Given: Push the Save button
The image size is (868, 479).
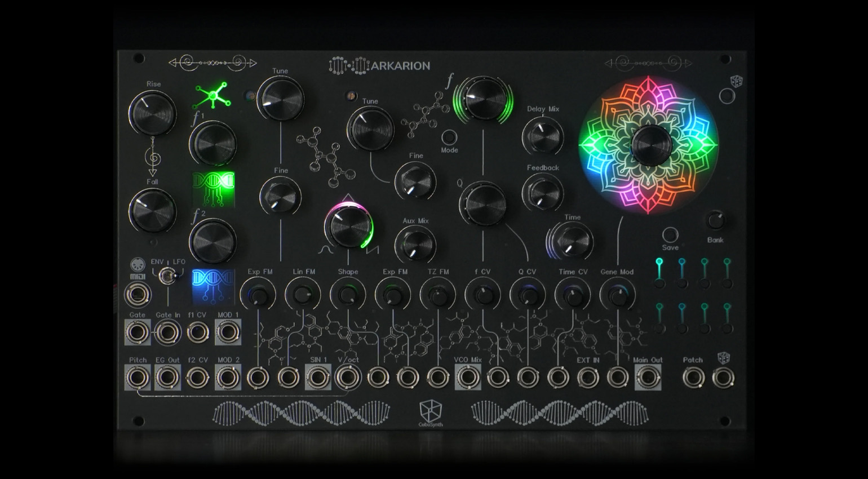Looking at the screenshot, I should (x=670, y=234).
